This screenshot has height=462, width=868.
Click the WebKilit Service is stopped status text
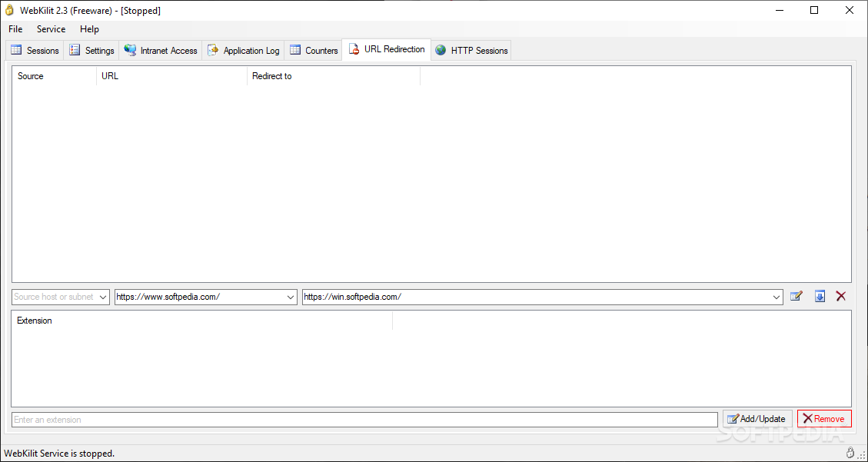click(x=59, y=453)
